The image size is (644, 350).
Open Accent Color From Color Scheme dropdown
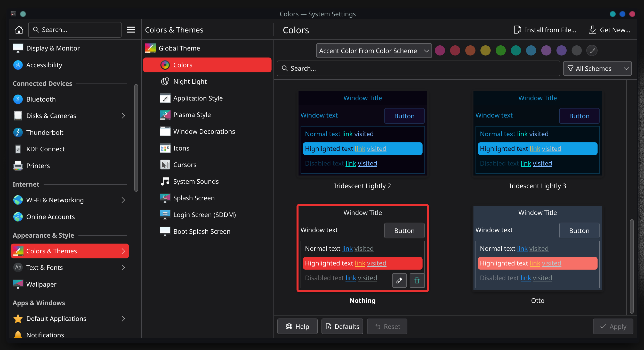(x=374, y=51)
